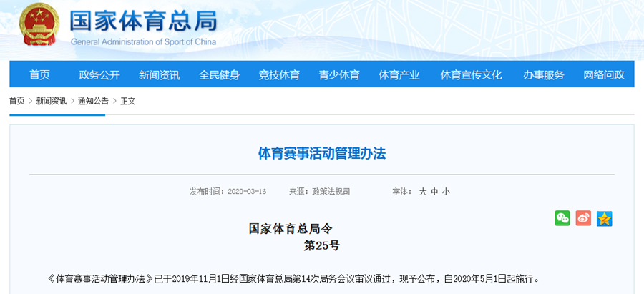This screenshot has width=644, height=294.
Task: Click 新闻资讯 breadcrumb link
Action: pos(51,101)
